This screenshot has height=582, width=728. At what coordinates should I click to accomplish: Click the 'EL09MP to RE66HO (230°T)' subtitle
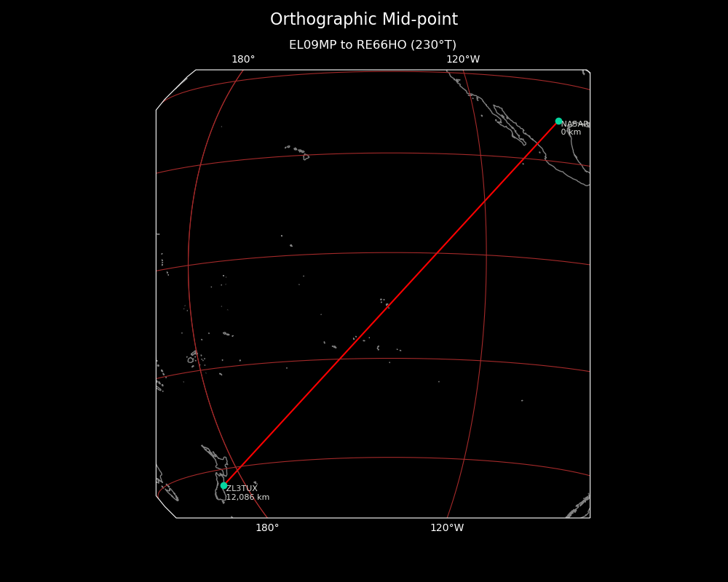pos(373,45)
